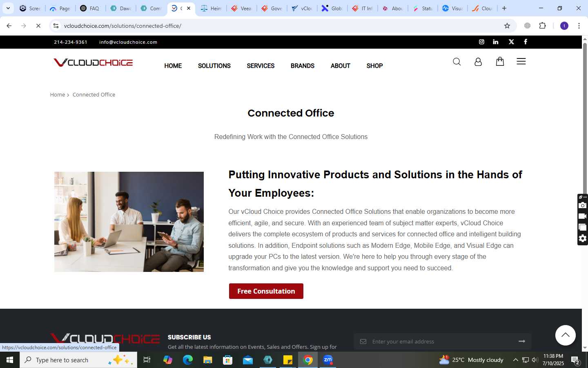Open the notification center icon
588x368 pixels.
576,360
